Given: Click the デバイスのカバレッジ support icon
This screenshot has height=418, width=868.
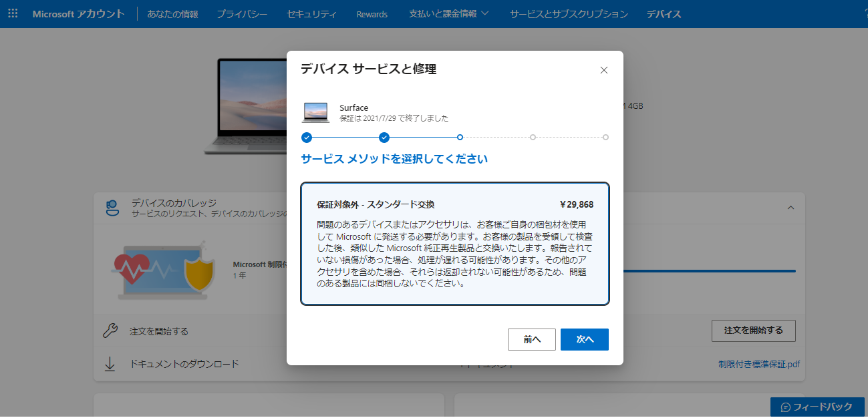Looking at the screenshot, I should (112, 208).
